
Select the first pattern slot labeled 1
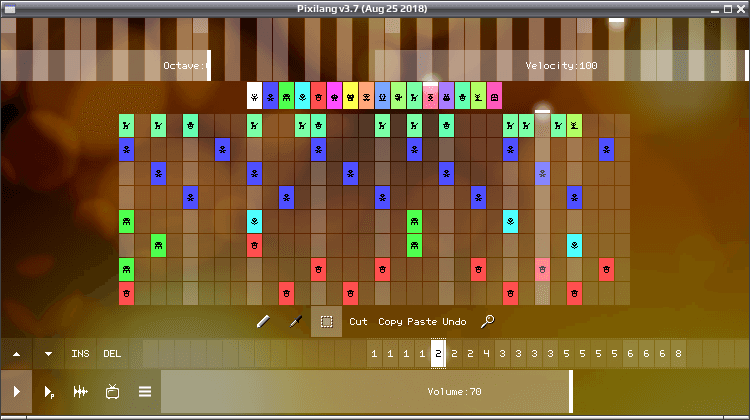click(x=374, y=354)
